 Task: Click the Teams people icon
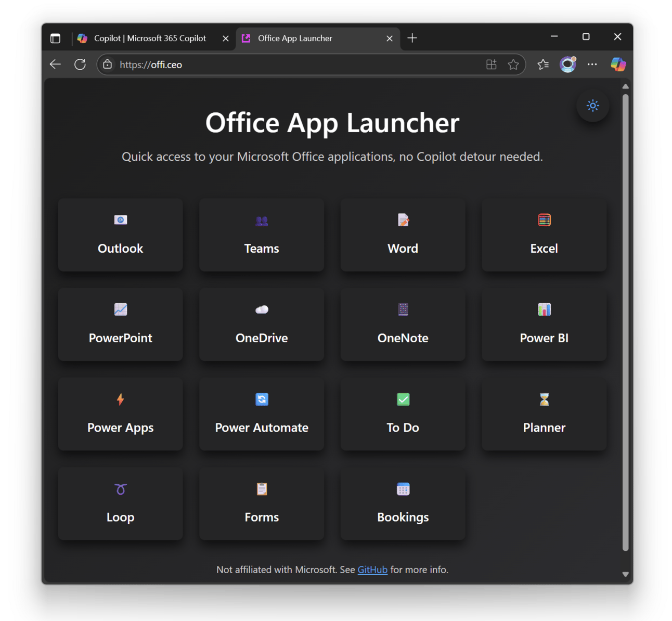click(262, 221)
